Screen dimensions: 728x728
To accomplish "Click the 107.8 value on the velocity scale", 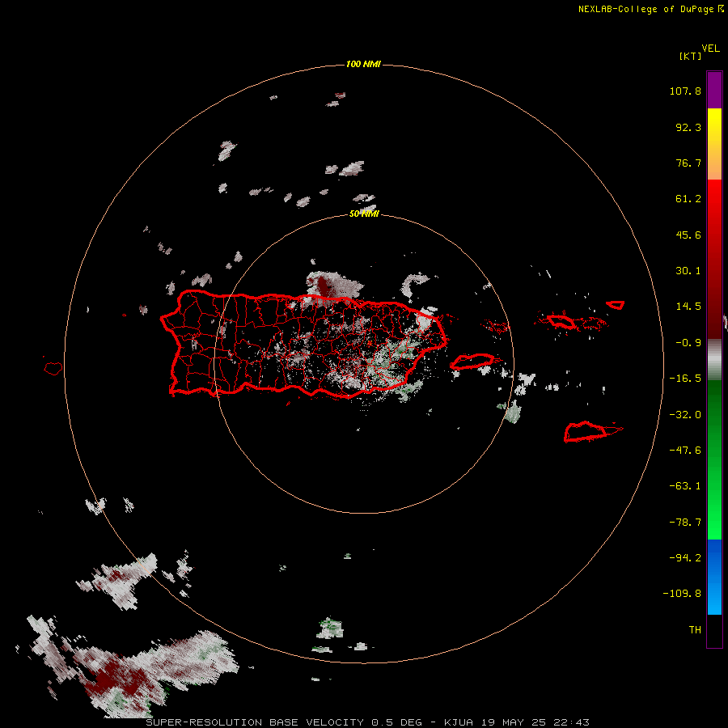I will (685, 91).
